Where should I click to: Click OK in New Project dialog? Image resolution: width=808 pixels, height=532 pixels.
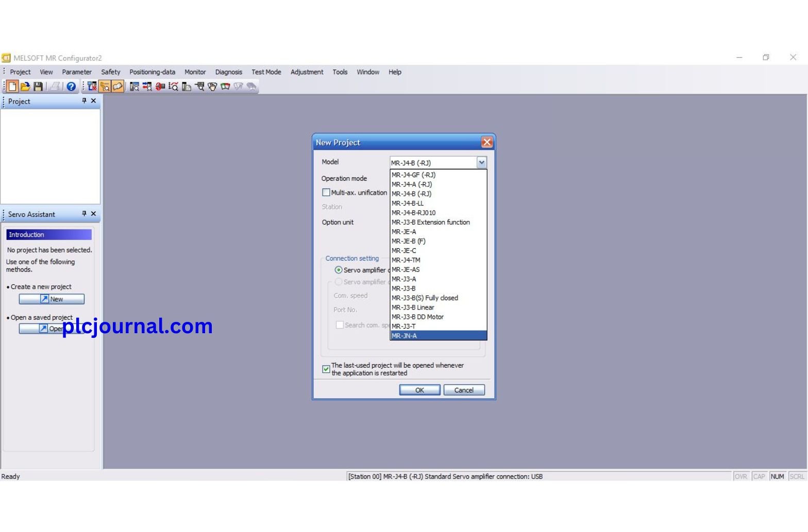(420, 390)
